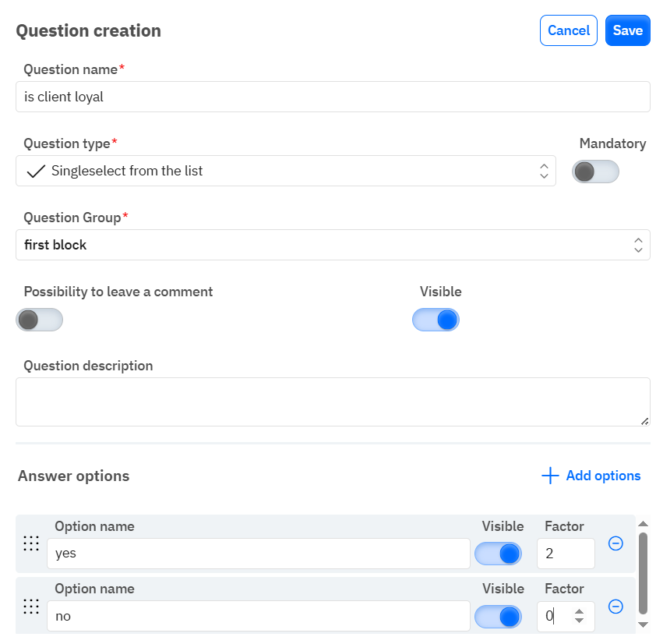Increase the Factor for 'no' option
The width and height of the screenshot is (656, 644).
pyautogui.click(x=579, y=610)
